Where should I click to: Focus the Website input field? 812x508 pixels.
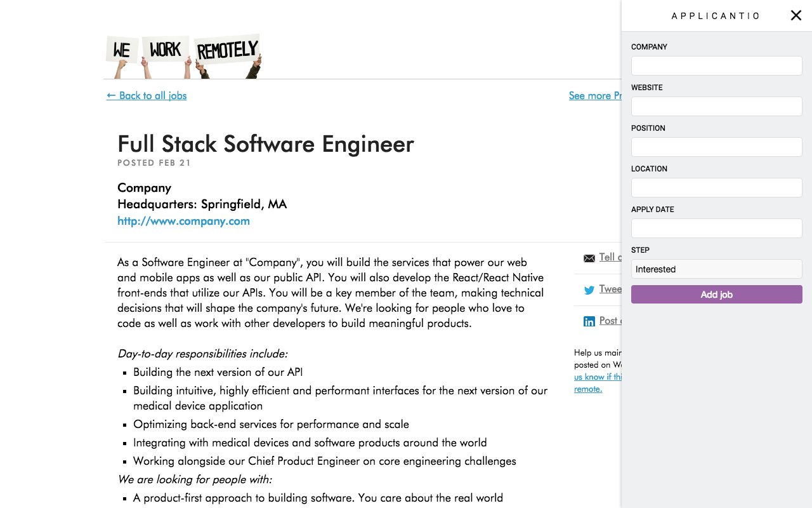point(716,106)
